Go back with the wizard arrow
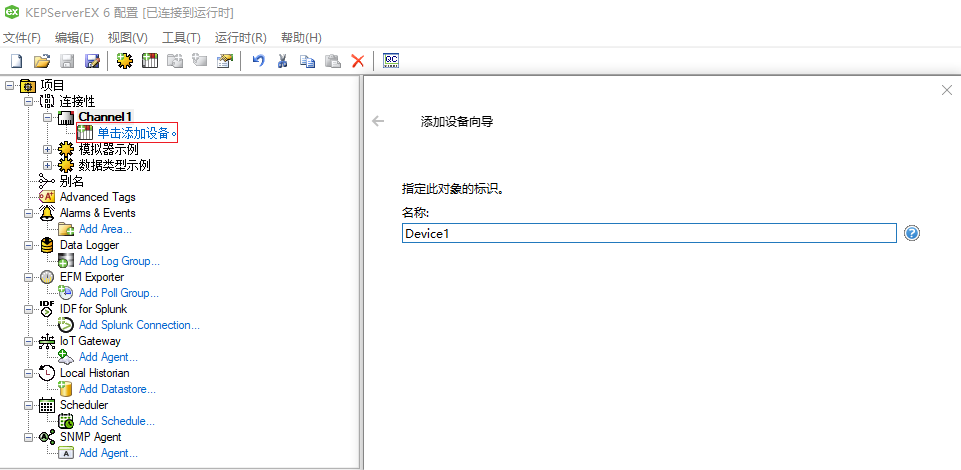This screenshot has width=961, height=470. pos(378,121)
